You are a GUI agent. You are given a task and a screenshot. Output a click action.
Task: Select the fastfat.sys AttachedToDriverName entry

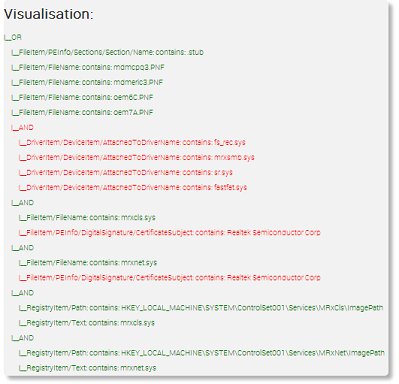coord(133,187)
